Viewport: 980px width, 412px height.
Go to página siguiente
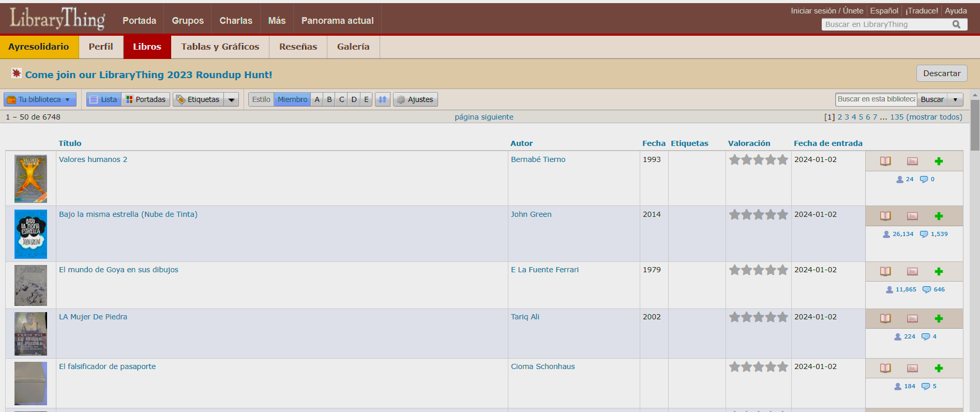click(484, 117)
